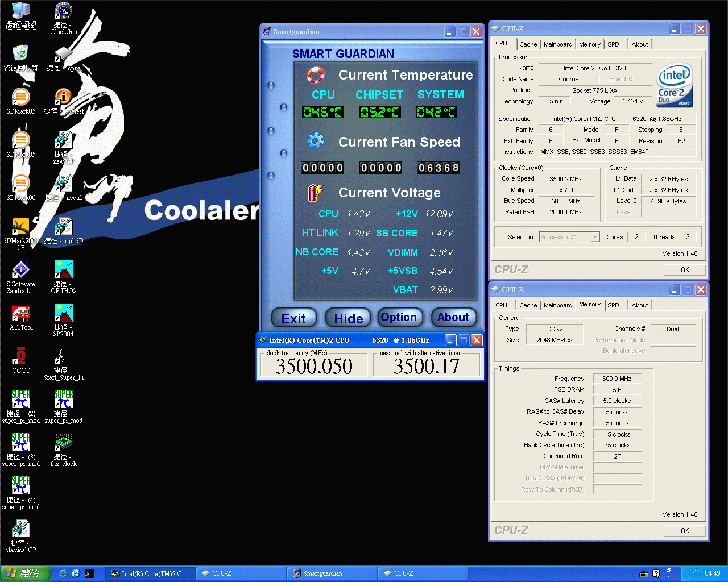Click the taskbar clock showing 04:49
The height and width of the screenshot is (582, 728).
(705, 573)
